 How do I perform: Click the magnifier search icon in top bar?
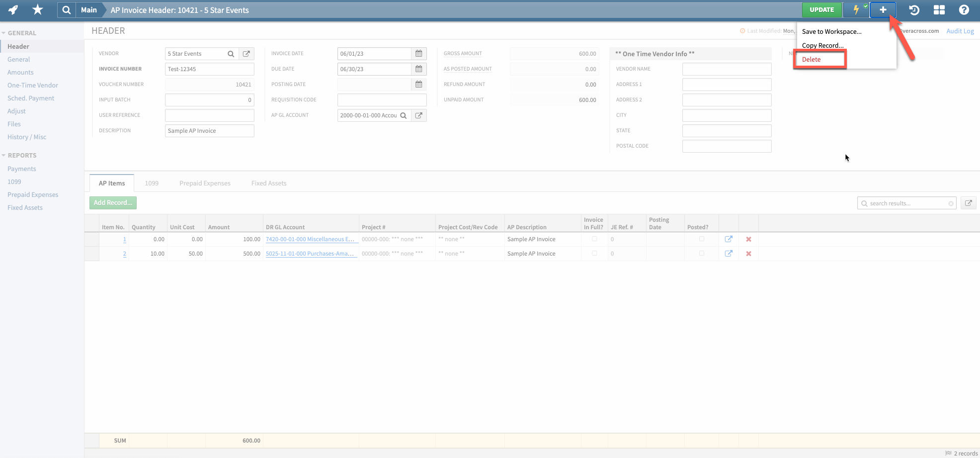click(x=66, y=10)
